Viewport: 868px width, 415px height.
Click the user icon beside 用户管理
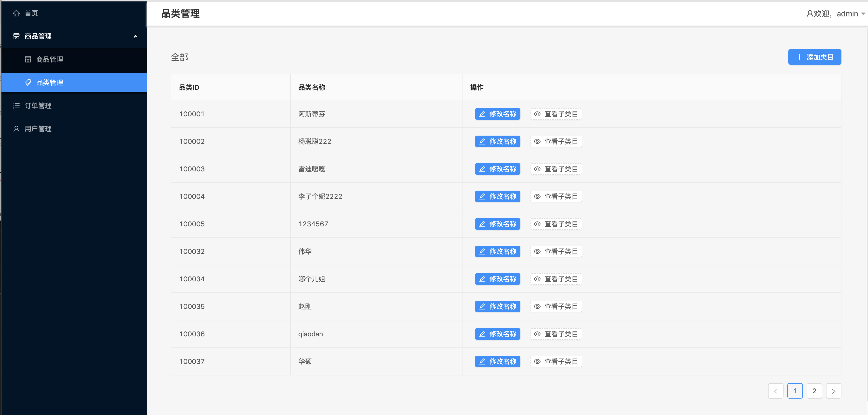click(16, 129)
